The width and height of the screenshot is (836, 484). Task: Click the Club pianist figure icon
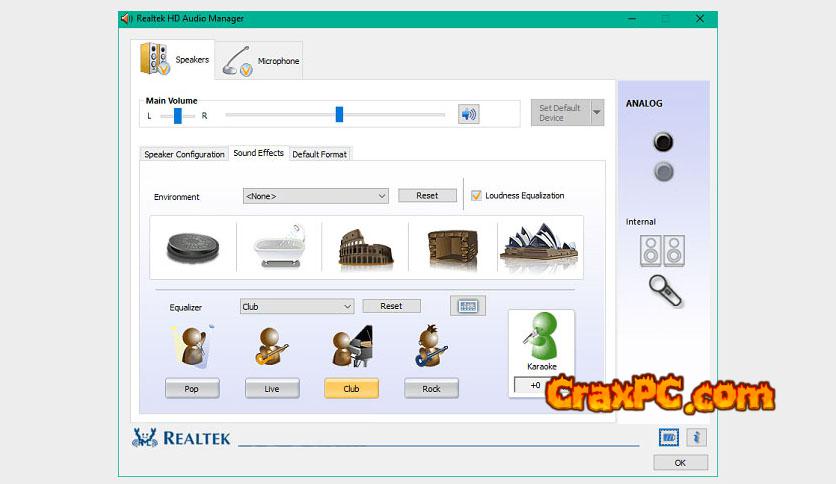(x=352, y=346)
